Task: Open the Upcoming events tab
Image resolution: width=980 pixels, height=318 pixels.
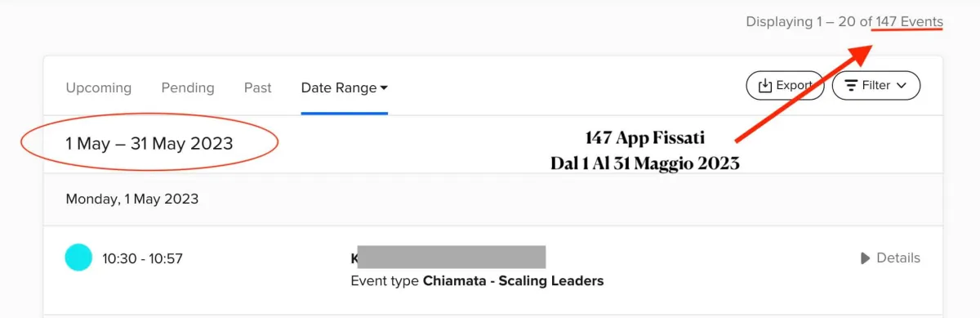Action: click(x=98, y=87)
